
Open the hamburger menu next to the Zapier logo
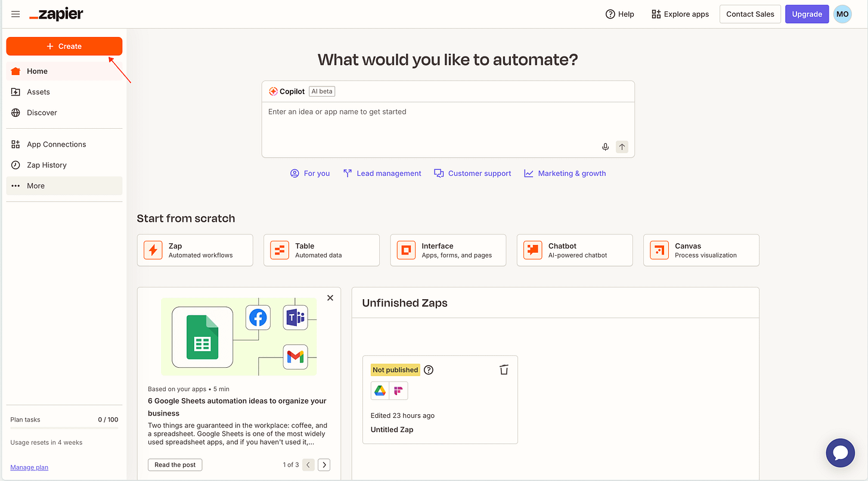point(15,14)
